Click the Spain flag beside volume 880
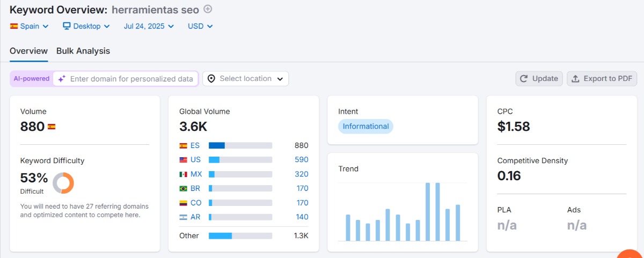Screen dimensions: 644x258 click(x=52, y=127)
